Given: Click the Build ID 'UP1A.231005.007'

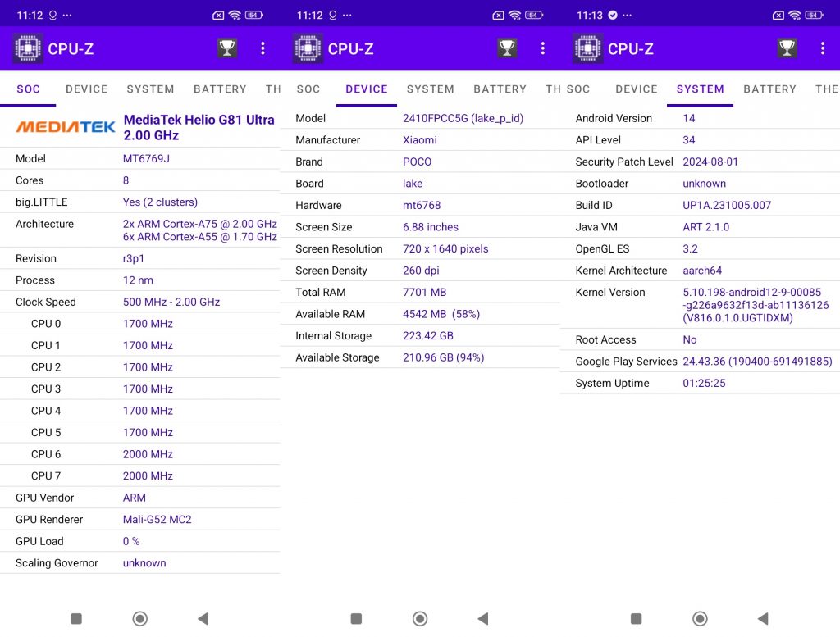Looking at the screenshot, I should coord(727,205).
